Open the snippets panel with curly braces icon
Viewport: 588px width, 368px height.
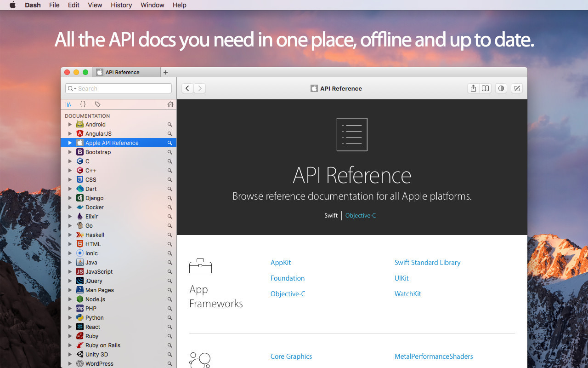(x=83, y=104)
